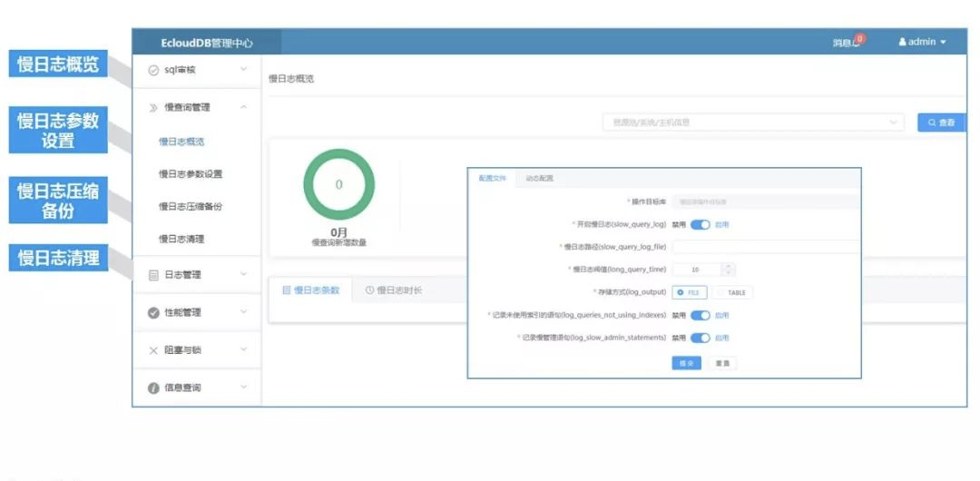Expand the 日志管理 menu chevron

click(244, 274)
